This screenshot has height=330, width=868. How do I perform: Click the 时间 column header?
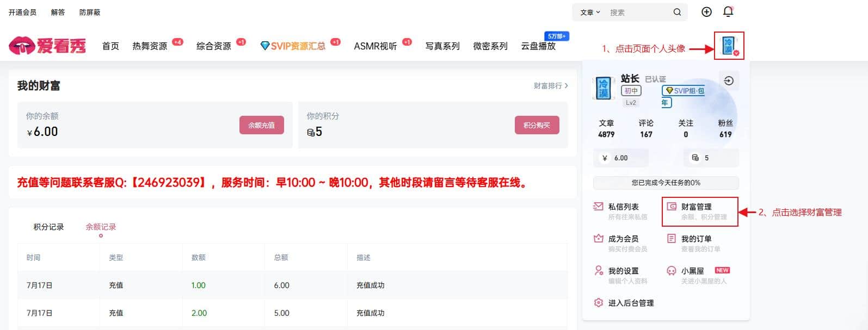pyautogui.click(x=33, y=258)
